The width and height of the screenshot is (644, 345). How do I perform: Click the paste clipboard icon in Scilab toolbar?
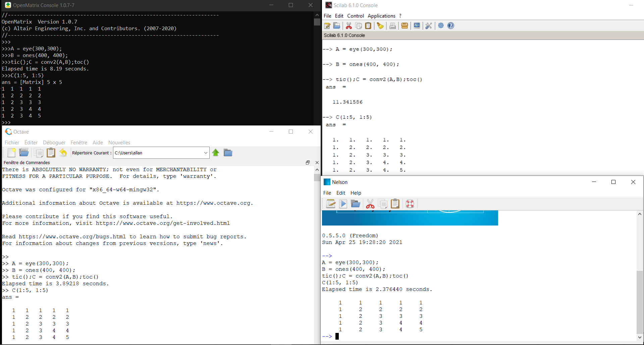(368, 26)
